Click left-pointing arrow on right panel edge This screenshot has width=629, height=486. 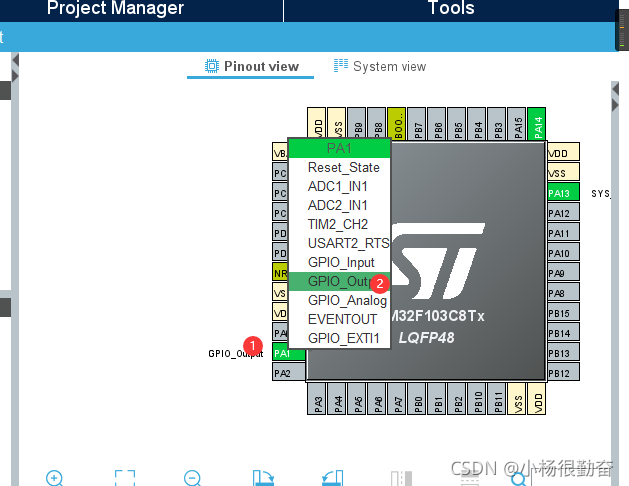tap(615, 90)
